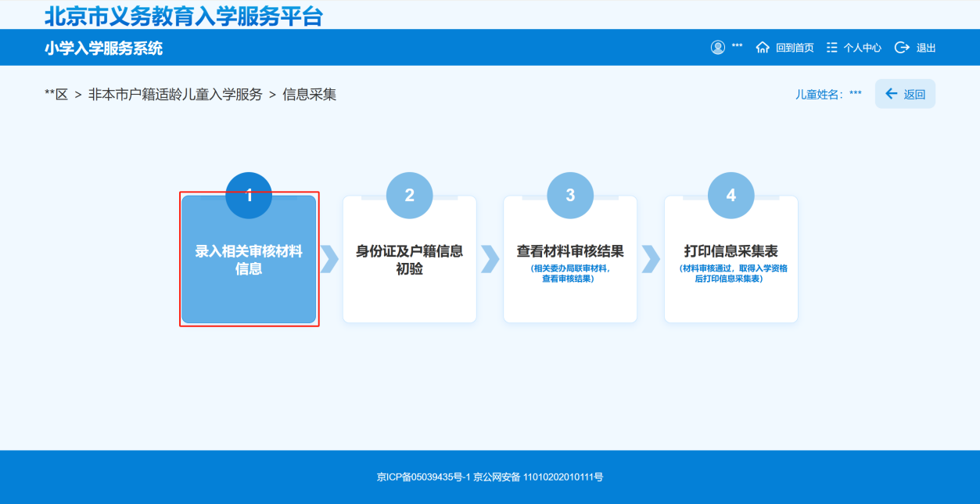Click the **区 breadcrumb item

point(56,95)
